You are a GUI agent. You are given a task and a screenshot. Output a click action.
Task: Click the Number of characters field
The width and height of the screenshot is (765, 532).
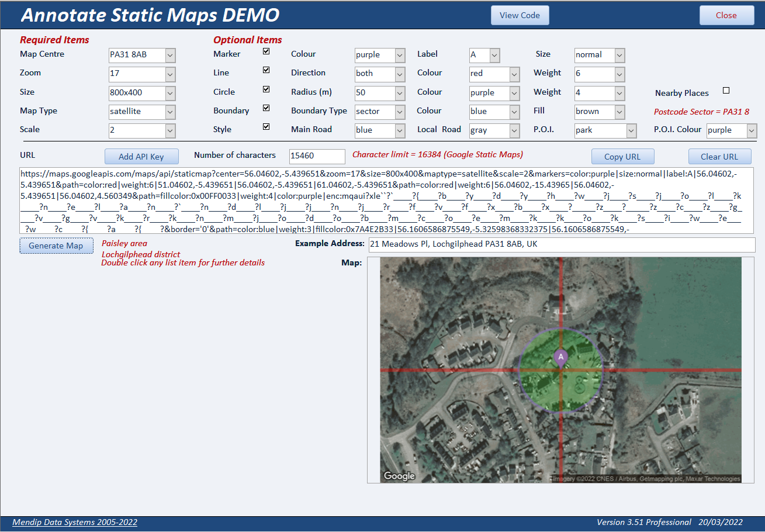tap(317, 156)
